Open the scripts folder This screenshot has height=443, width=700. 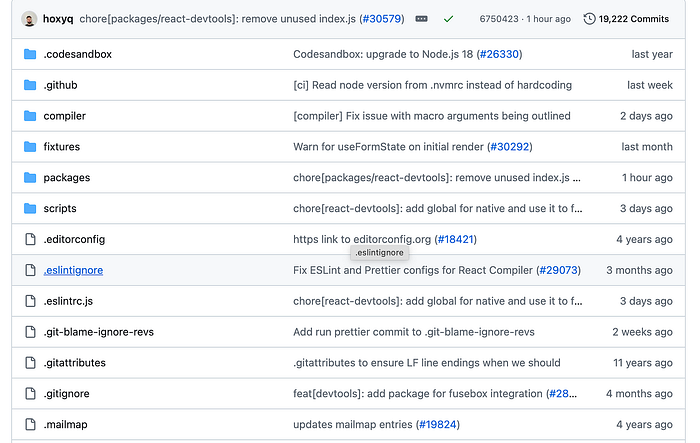60,209
